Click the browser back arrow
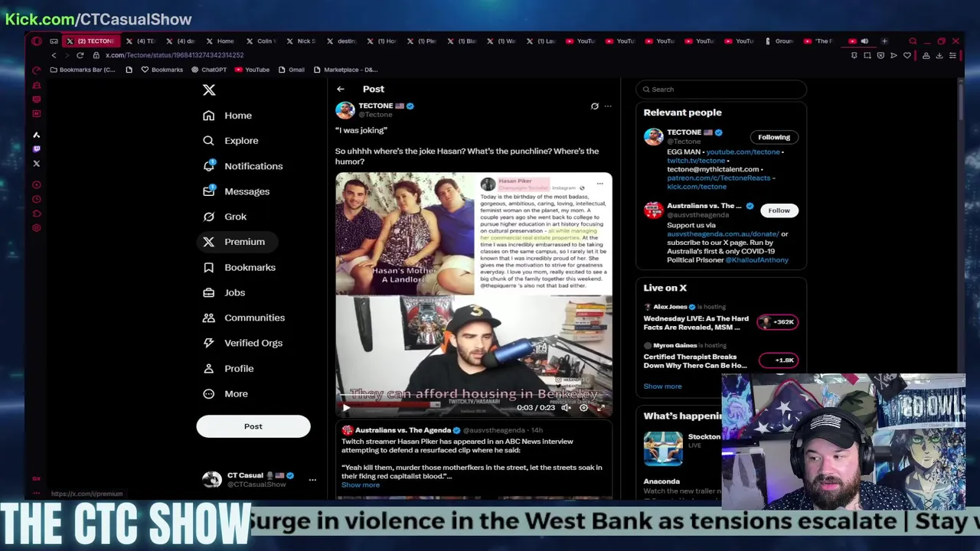The height and width of the screenshot is (551, 980). (54, 55)
